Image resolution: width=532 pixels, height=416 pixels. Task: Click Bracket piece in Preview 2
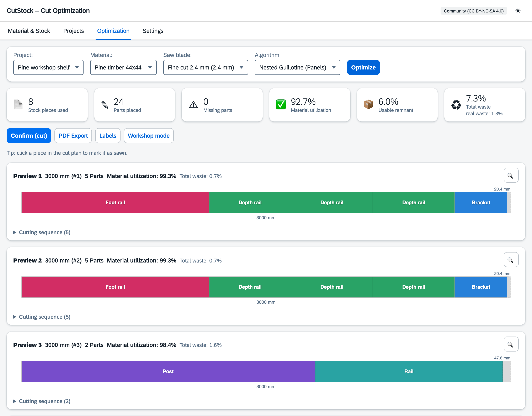pos(481,287)
